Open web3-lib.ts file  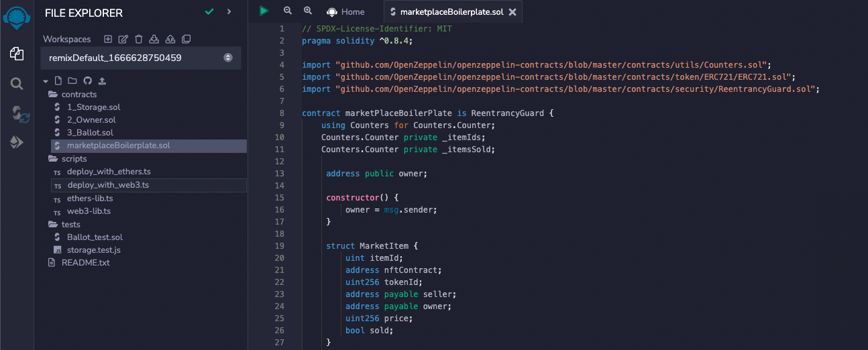(x=89, y=211)
